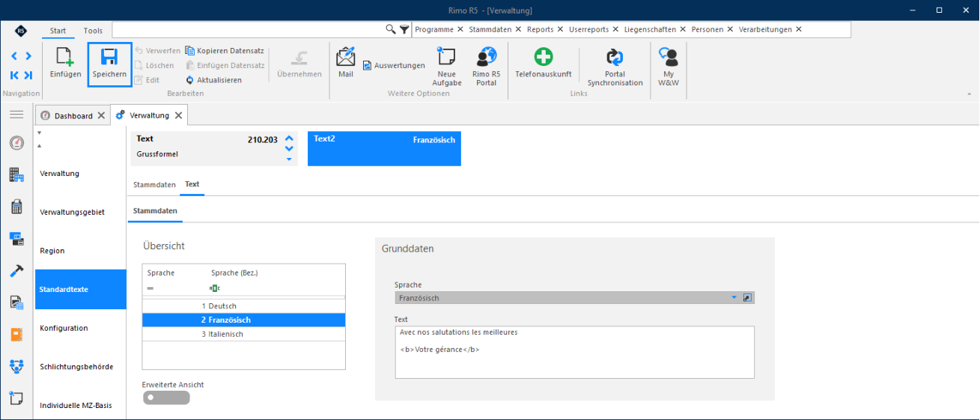Screen dimensions: 980x420
Task: Click the Sprache equals filter operator
Action: pyautogui.click(x=150, y=288)
